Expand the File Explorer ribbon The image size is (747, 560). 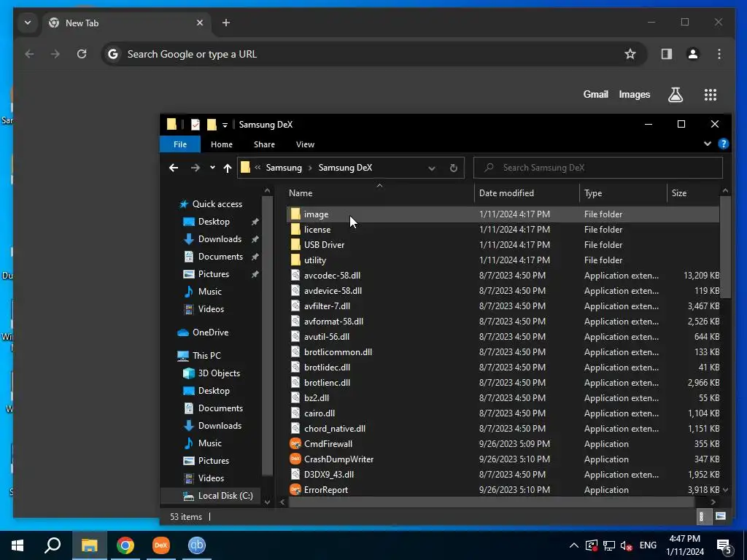[x=708, y=144]
